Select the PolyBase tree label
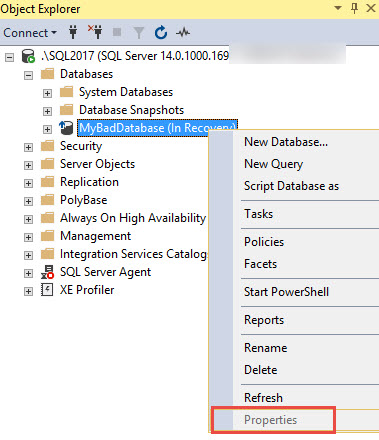 84,200
